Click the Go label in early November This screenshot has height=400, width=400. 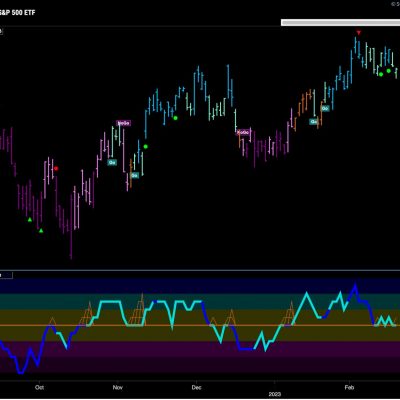(x=112, y=162)
